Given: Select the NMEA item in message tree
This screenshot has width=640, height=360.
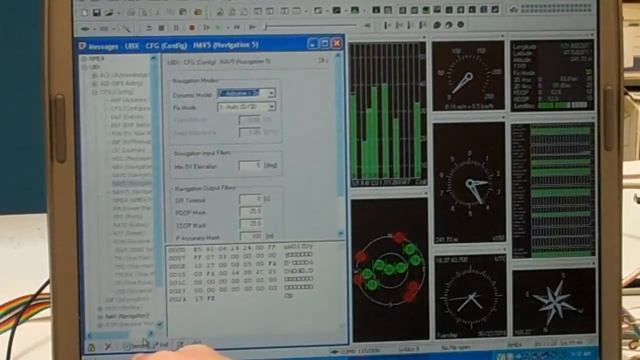Looking at the screenshot, I should click(96, 59).
